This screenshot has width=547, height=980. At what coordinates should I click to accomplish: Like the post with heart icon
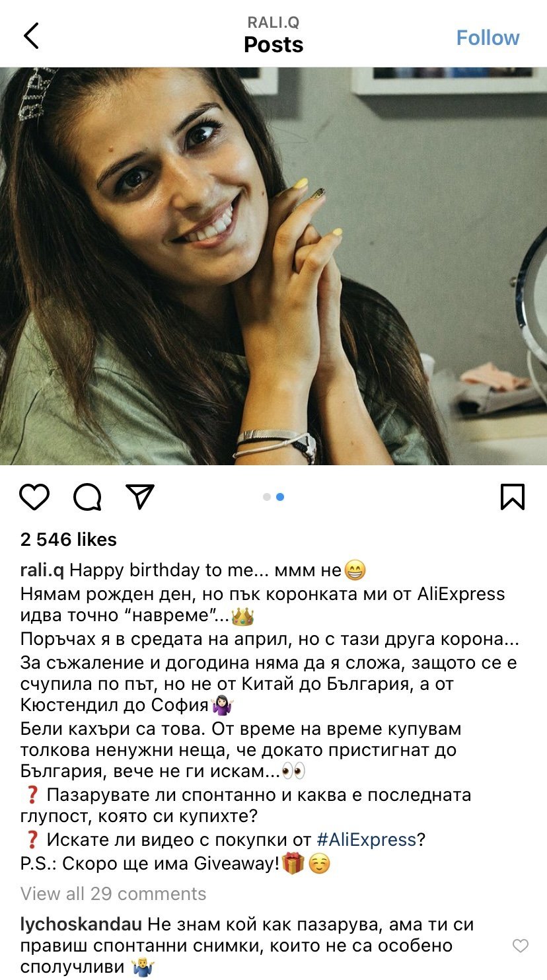[34, 497]
